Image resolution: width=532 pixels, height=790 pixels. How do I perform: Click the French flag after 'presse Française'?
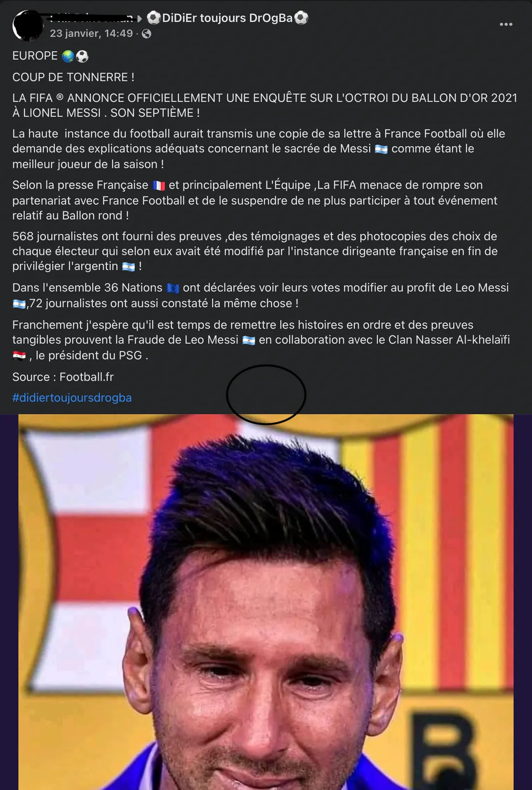coord(159,186)
